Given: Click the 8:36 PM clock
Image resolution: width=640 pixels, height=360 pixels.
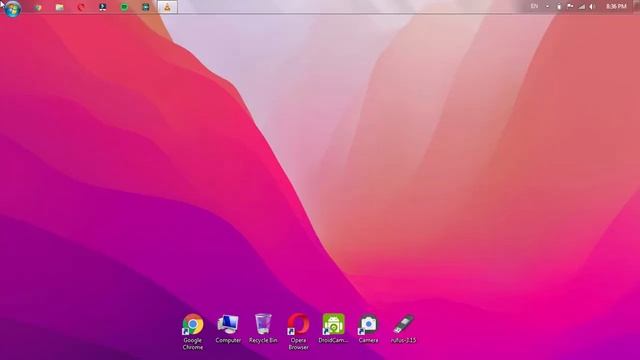Looking at the screenshot, I should (x=616, y=7).
